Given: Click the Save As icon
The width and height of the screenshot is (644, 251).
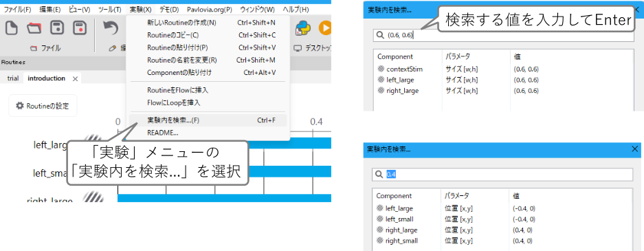Looking at the screenshot, I should point(80,28).
